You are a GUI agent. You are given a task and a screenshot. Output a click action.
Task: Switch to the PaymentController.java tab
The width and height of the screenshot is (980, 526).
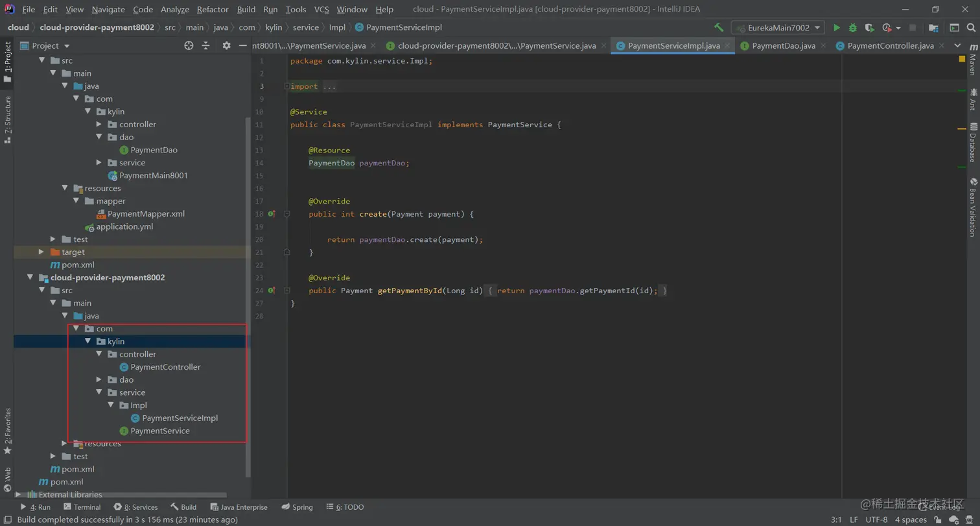coord(890,46)
